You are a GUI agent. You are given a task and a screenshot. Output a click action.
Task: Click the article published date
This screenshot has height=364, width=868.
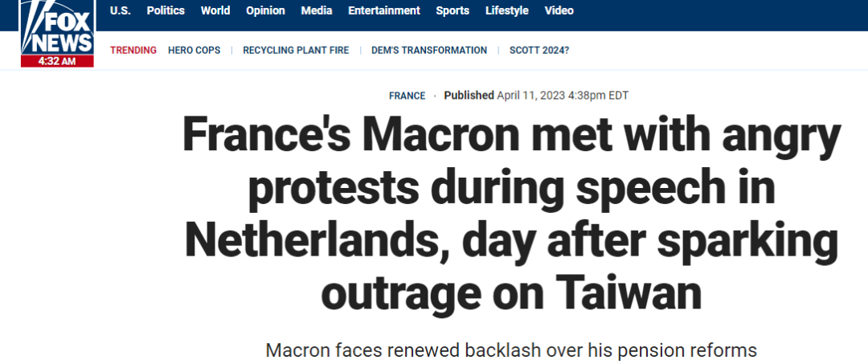[562, 96]
